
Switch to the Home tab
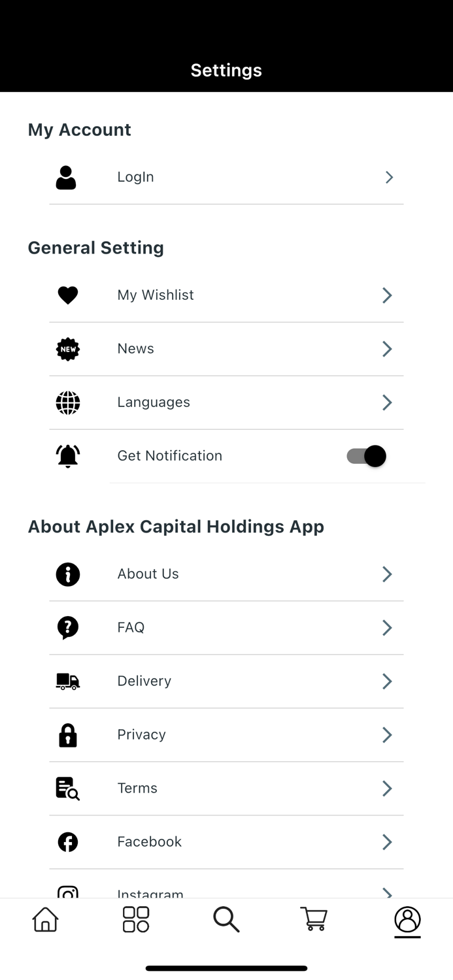point(45,919)
